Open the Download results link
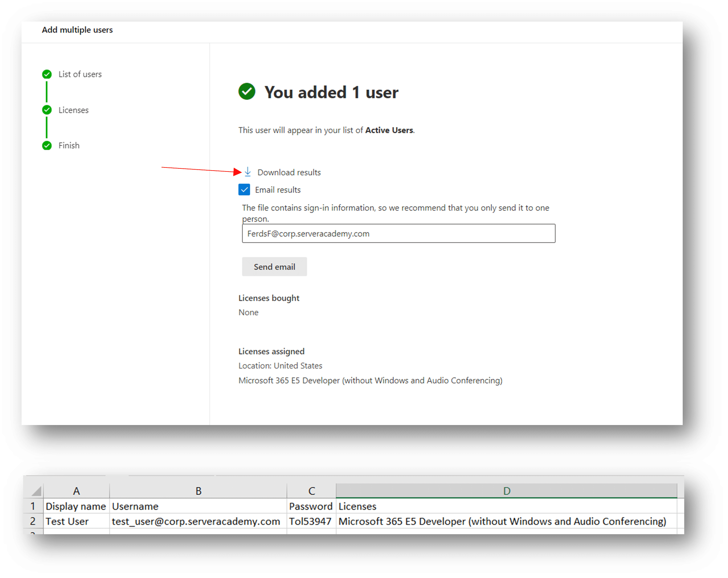The image size is (728, 578). (289, 172)
